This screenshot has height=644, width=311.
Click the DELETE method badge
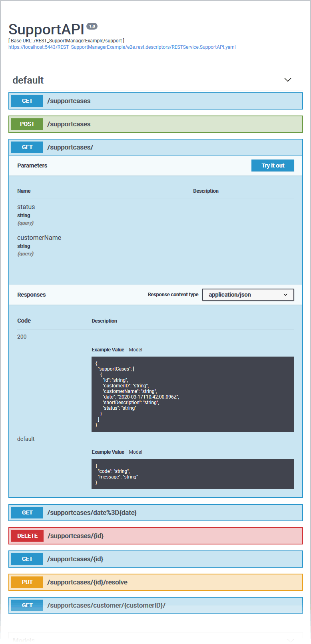[x=27, y=536]
